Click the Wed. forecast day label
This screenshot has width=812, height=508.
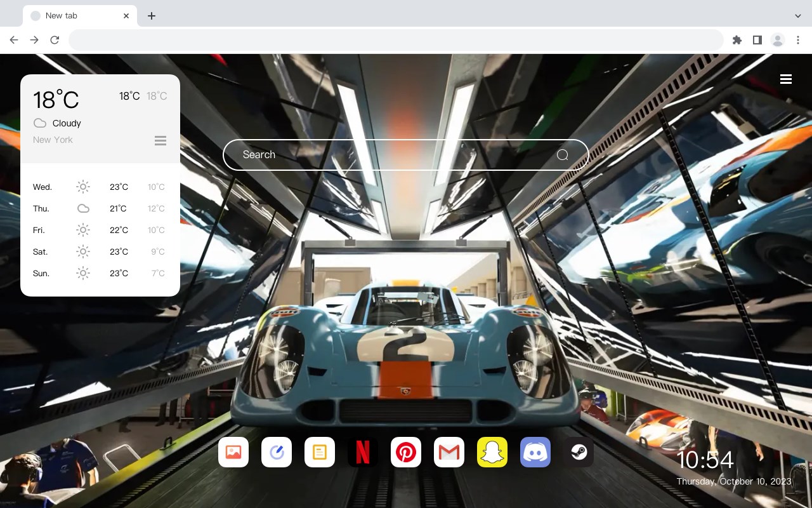(x=43, y=187)
